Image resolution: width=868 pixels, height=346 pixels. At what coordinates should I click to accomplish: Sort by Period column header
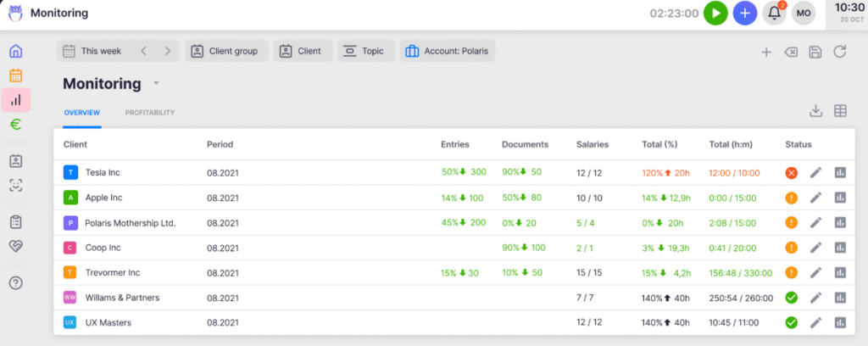(220, 144)
